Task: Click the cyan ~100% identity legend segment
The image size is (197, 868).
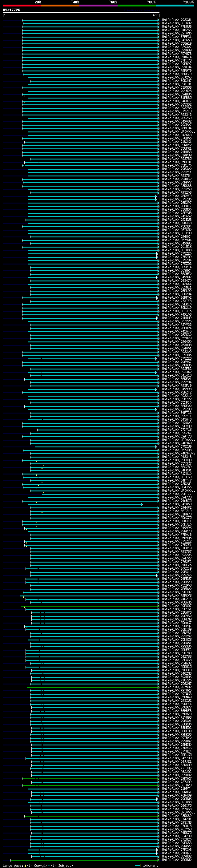Action: pos(175,6)
